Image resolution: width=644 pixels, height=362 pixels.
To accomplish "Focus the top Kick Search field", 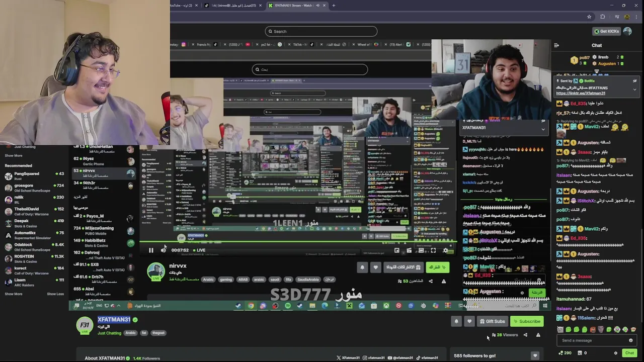I will 321,31.
